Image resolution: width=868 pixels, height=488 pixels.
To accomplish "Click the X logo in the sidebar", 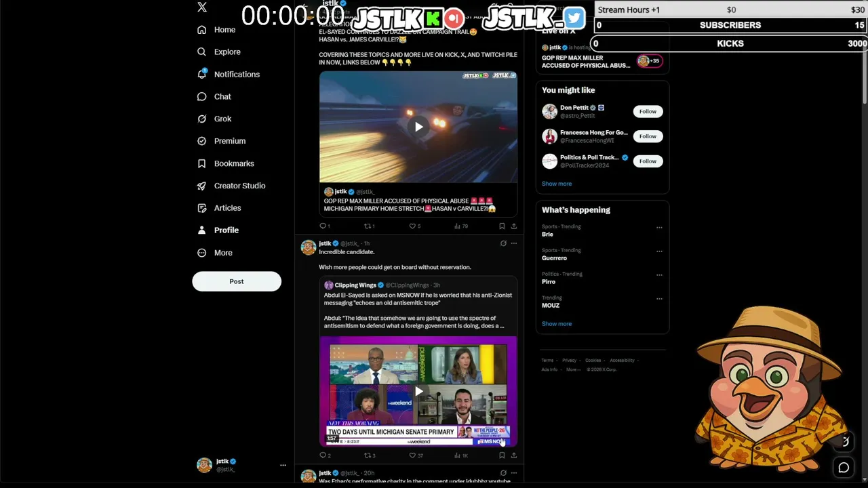I will pos(202,7).
